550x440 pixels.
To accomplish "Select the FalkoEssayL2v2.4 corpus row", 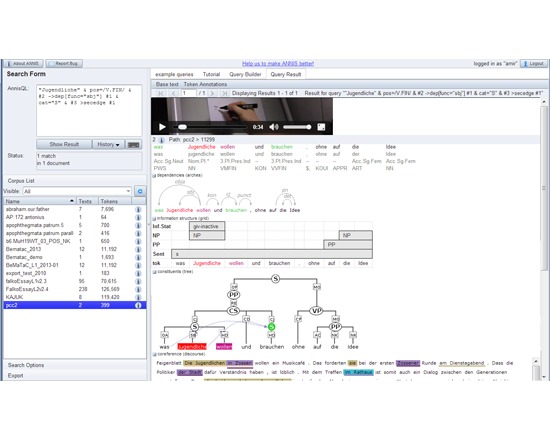I will (75, 289).
